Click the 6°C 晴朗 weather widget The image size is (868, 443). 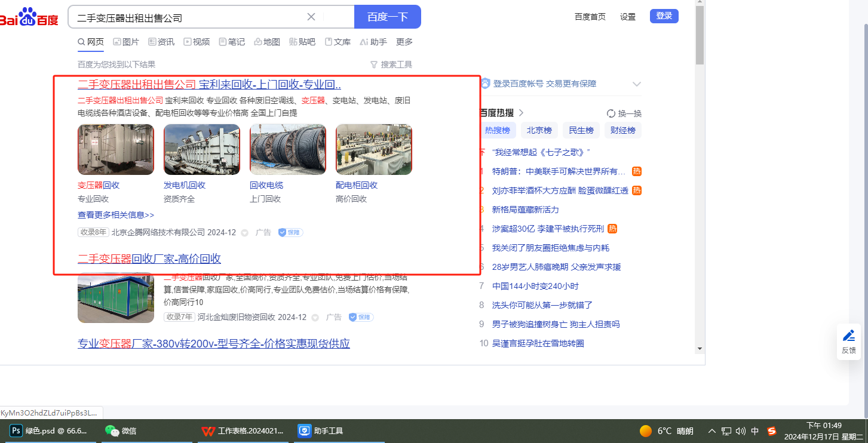(667, 430)
